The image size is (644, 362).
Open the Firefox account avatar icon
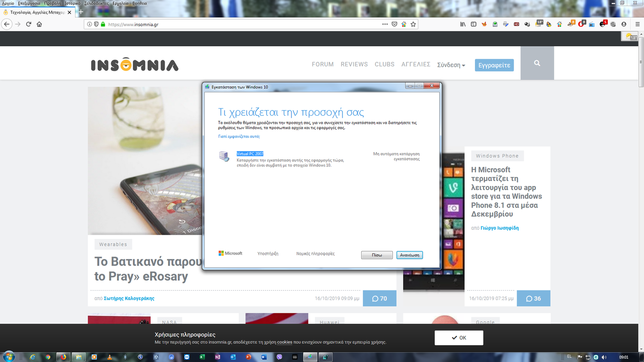(624, 24)
